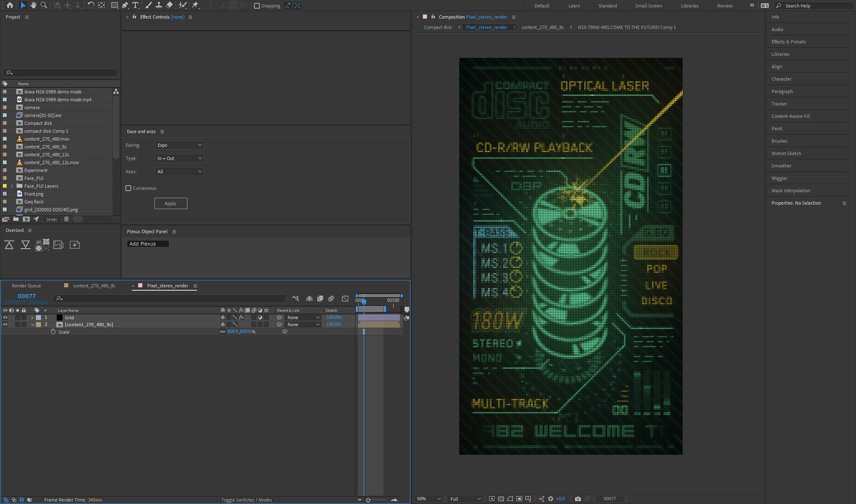This screenshot has height=504, width=856.
Task: Expand the Grid layer properties
Action: [32, 318]
